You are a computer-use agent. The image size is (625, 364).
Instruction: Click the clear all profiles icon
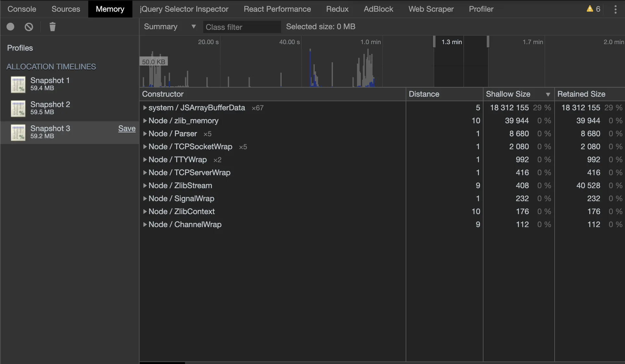pyautogui.click(x=29, y=27)
